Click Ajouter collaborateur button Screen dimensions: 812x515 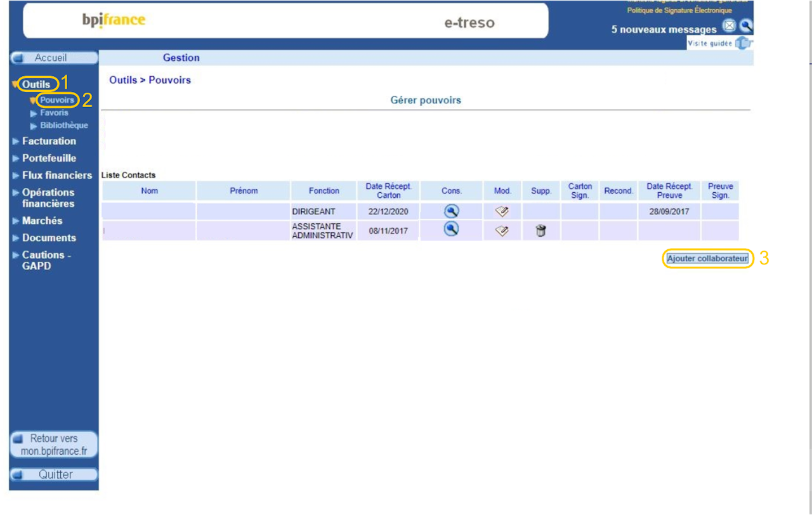pyautogui.click(x=707, y=259)
